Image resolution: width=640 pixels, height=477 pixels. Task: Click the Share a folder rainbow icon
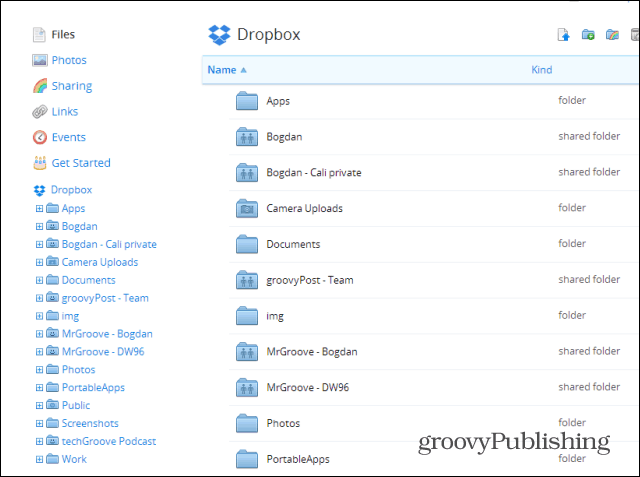click(612, 35)
